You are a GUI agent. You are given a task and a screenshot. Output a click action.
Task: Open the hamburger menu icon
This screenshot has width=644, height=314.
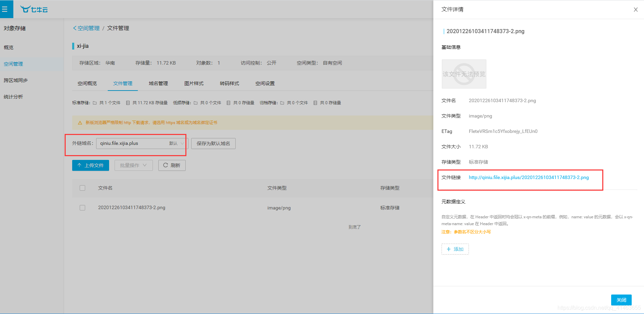[x=5, y=9]
